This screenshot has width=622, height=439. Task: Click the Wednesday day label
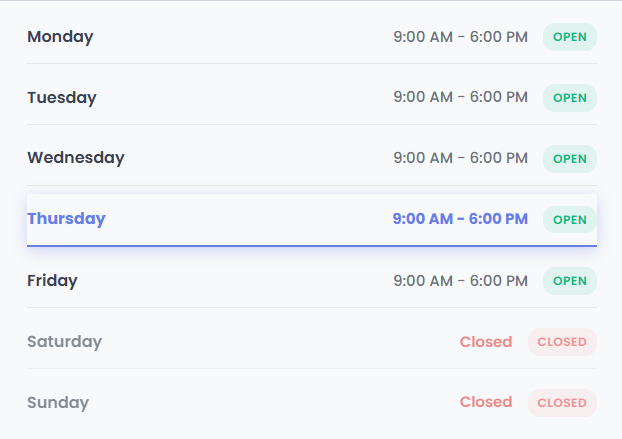point(76,158)
